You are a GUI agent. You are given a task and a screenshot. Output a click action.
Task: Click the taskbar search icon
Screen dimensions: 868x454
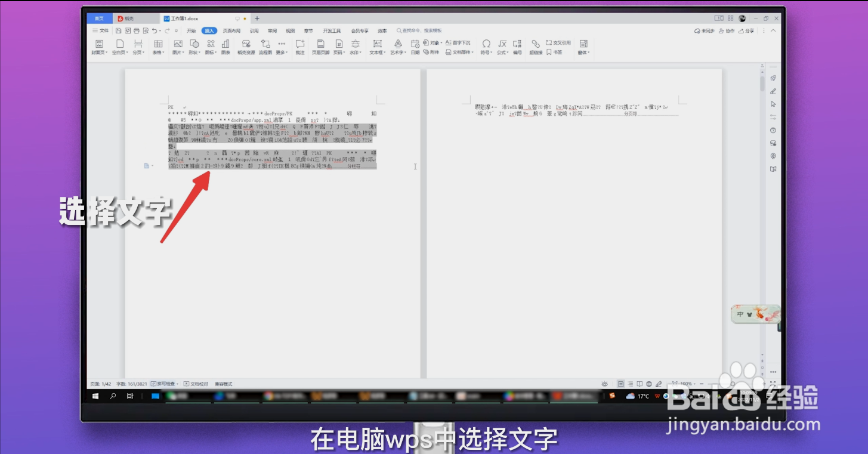tap(113, 396)
